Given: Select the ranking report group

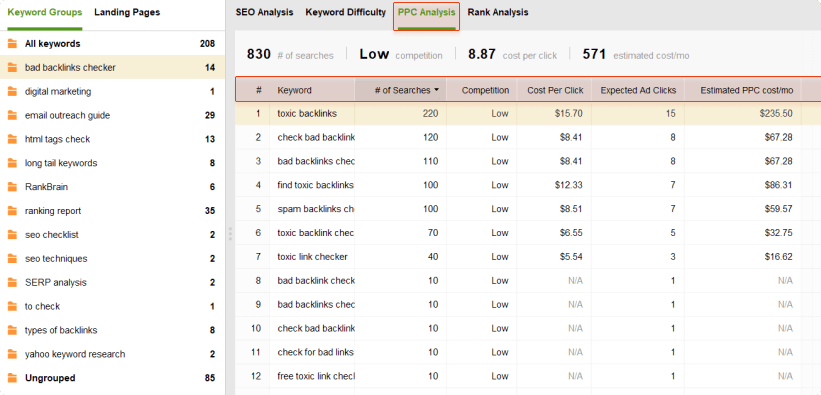Looking at the screenshot, I should coord(112,211).
